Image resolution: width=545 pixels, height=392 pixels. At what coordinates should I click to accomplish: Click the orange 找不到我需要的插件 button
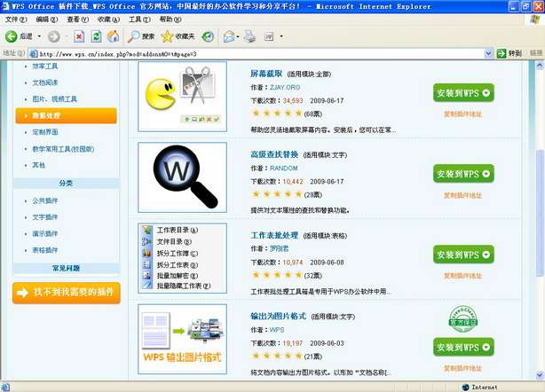tap(67, 293)
